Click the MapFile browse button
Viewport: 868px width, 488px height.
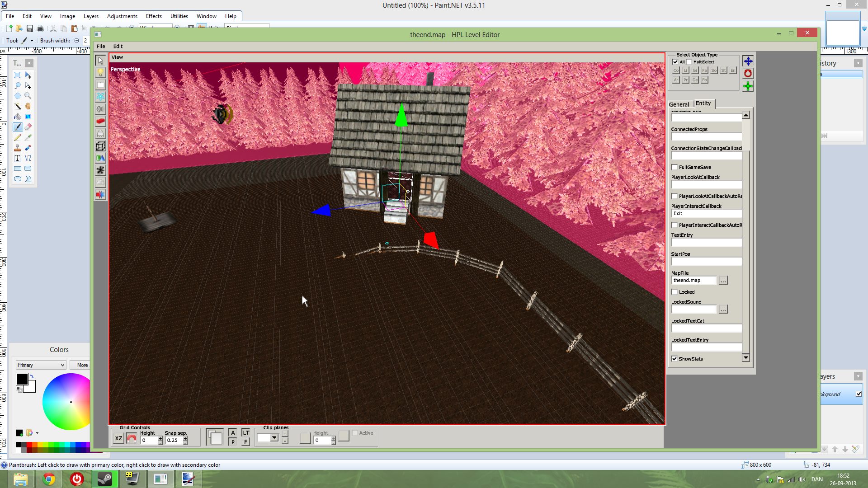723,281
